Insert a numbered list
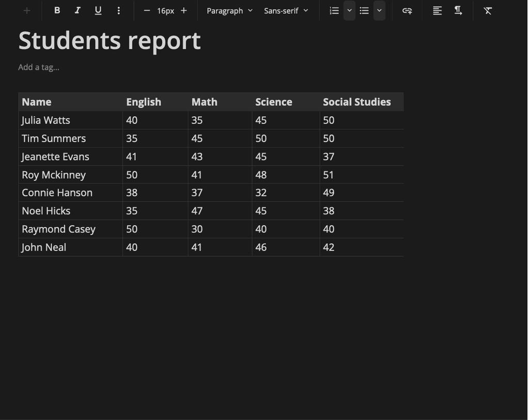The height and width of the screenshot is (420, 529). (334, 10)
